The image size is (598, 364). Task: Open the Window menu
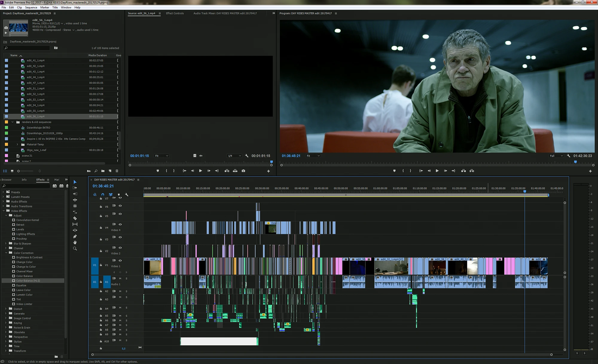click(x=66, y=7)
